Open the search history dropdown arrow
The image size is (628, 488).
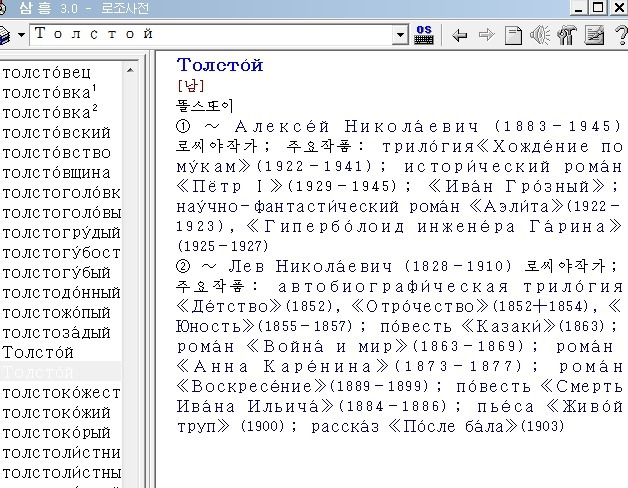coord(400,35)
